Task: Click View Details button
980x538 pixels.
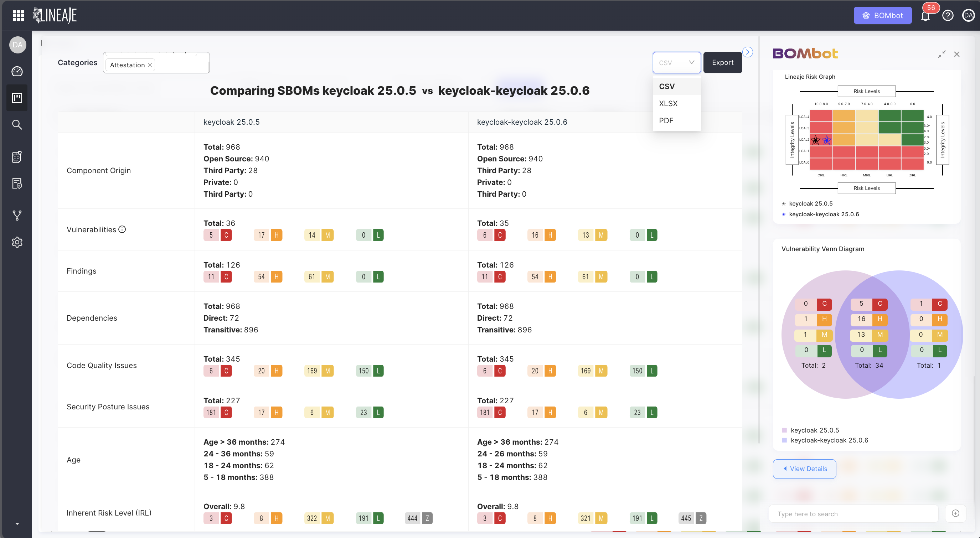Action: [x=804, y=469]
